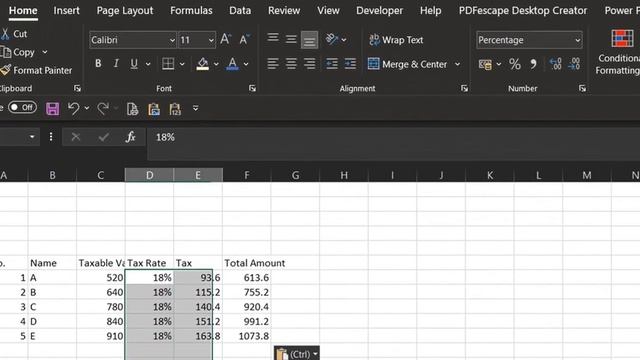640x360 pixels.
Task: Open Font settings dialog launcher
Action: point(252,88)
